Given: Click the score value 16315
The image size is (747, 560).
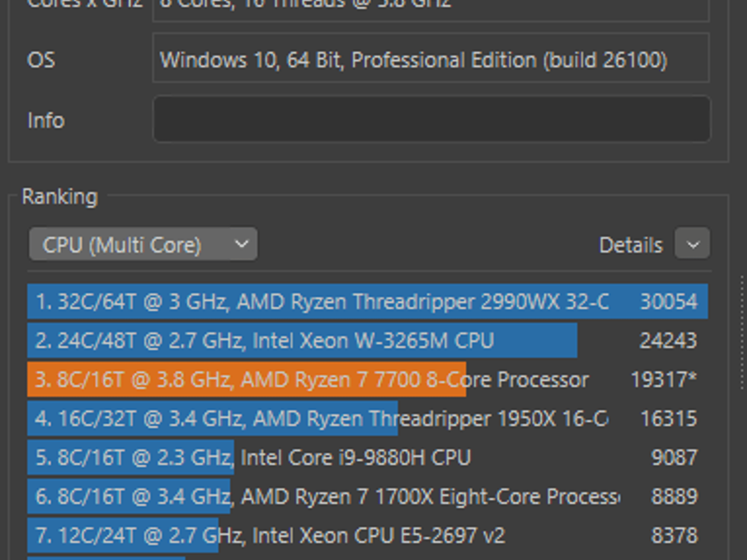Looking at the screenshot, I should point(669,419).
